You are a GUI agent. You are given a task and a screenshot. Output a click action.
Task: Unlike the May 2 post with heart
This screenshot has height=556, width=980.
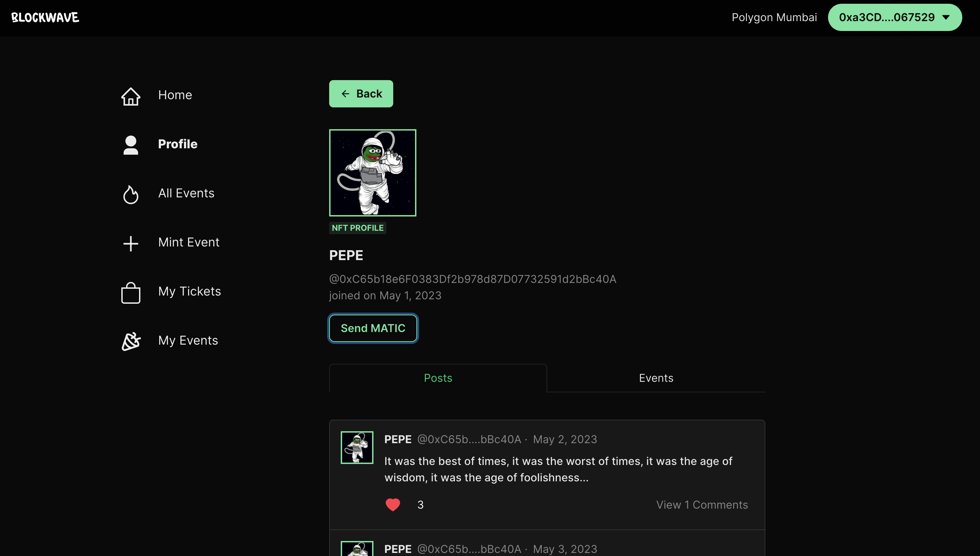tap(393, 505)
